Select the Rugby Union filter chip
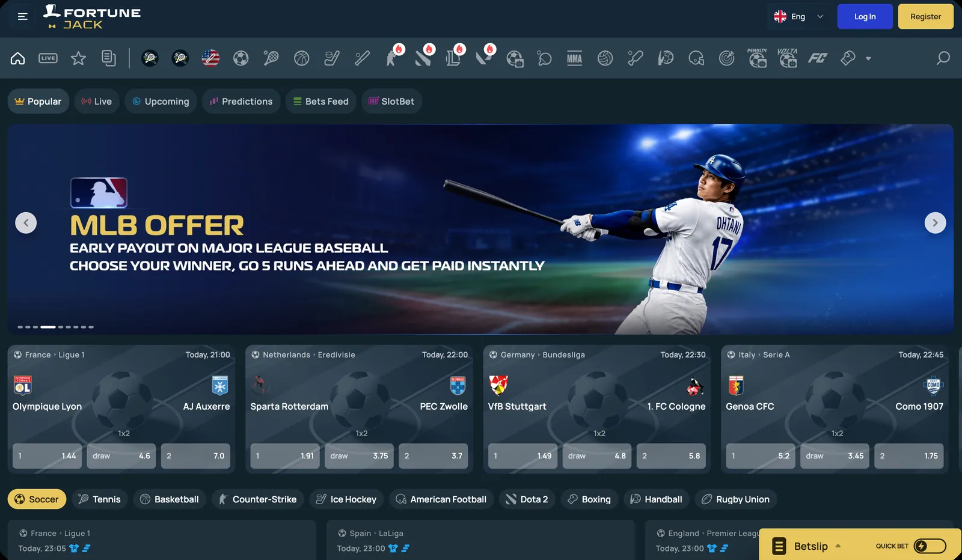The image size is (962, 560). (x=736, y=499)
